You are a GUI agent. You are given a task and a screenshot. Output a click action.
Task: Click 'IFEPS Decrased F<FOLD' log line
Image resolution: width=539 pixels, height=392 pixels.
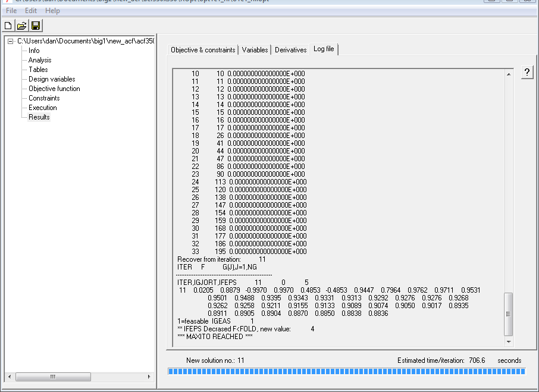246,329
